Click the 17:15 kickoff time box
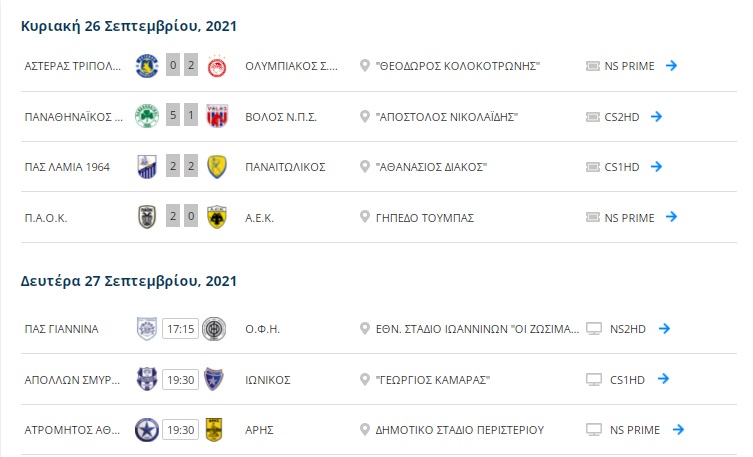Screen dimensions: 753x457 tap(181, 329)
